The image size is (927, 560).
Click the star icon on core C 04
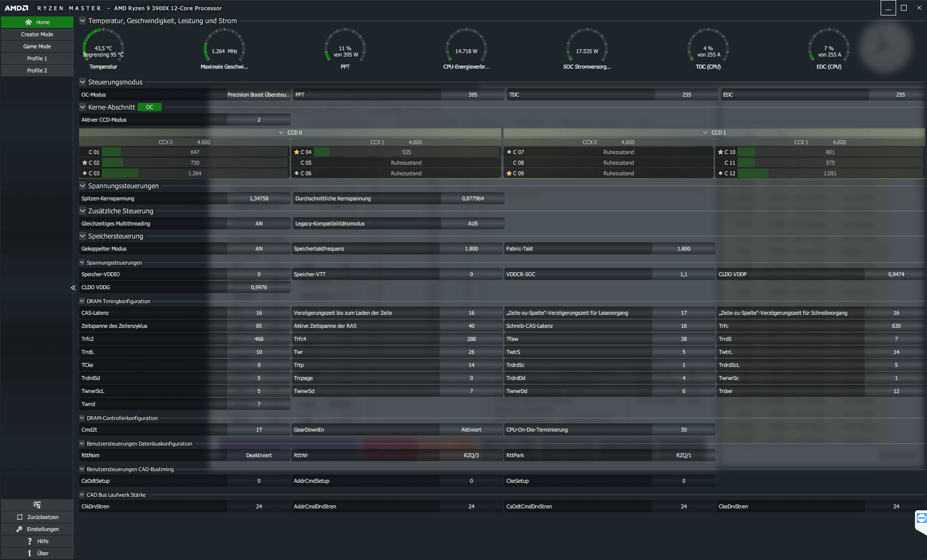pos(296,152)
